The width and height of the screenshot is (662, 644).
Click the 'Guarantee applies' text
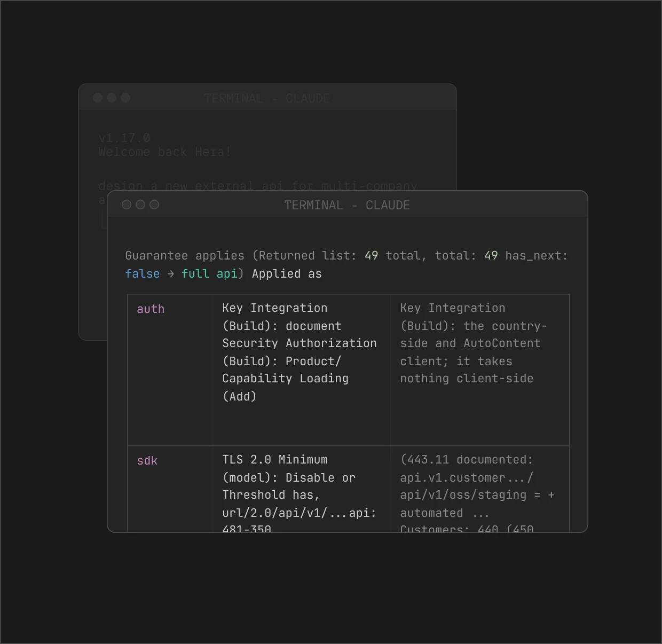(185, 255)
